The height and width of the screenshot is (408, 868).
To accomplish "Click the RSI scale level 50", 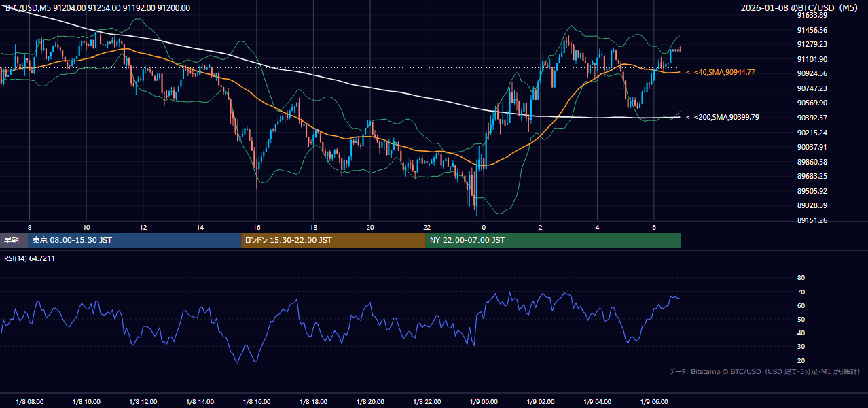I will (801, 319).
